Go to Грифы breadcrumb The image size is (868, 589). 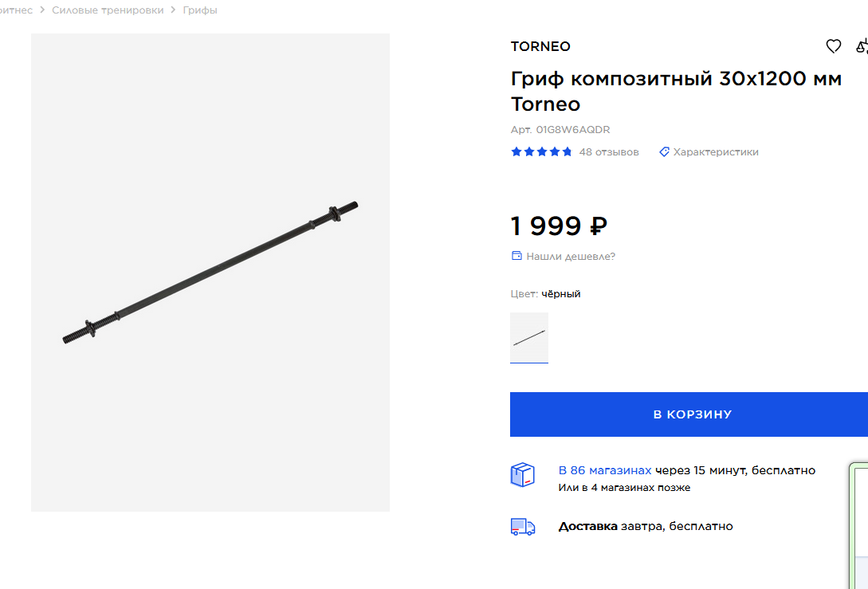(200, 10)
